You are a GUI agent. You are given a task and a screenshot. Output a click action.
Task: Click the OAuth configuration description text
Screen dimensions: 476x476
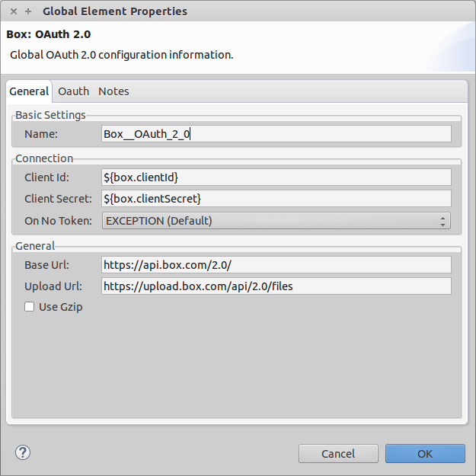[x=122, y=55]
